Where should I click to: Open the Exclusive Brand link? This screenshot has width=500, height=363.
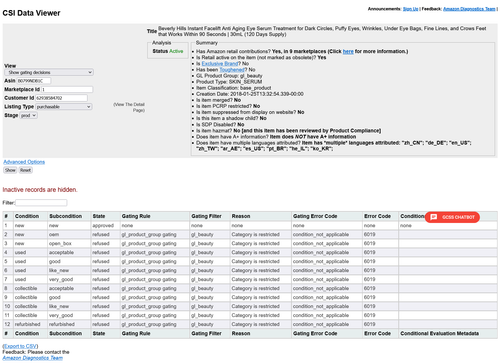220,63
